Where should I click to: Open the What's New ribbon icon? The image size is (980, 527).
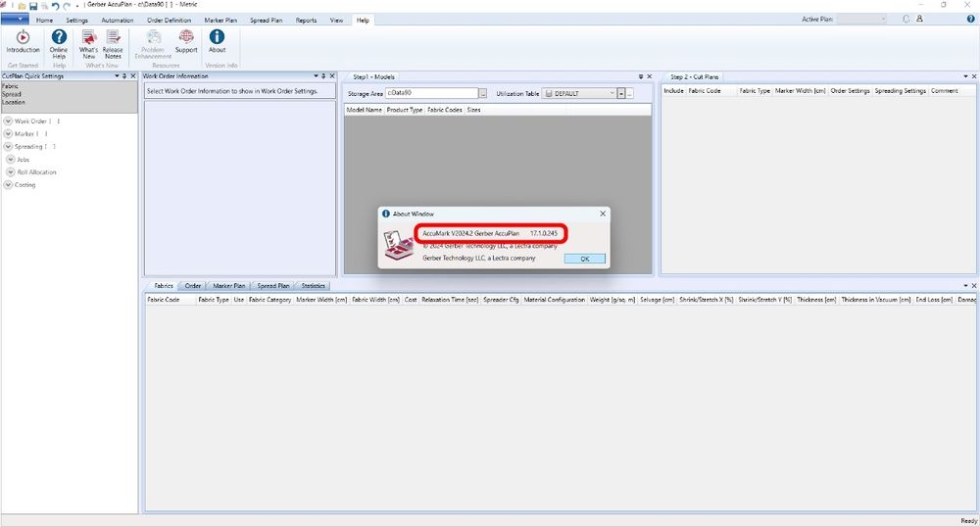[x=89, y=37]
